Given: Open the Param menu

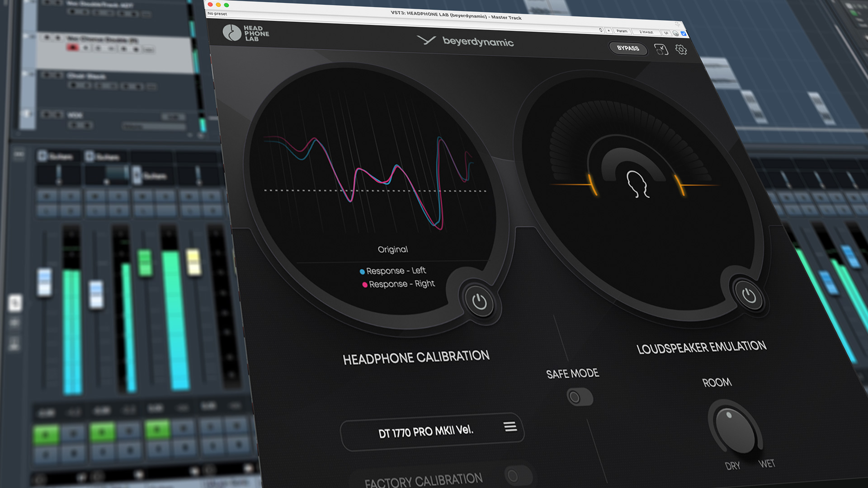Looking at the screenshot, I should (622, 31).
